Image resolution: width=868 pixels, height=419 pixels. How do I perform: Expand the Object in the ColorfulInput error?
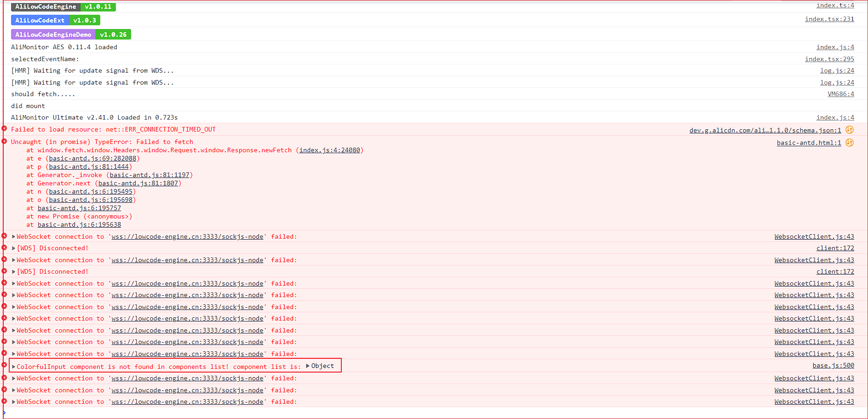(307, 366)
